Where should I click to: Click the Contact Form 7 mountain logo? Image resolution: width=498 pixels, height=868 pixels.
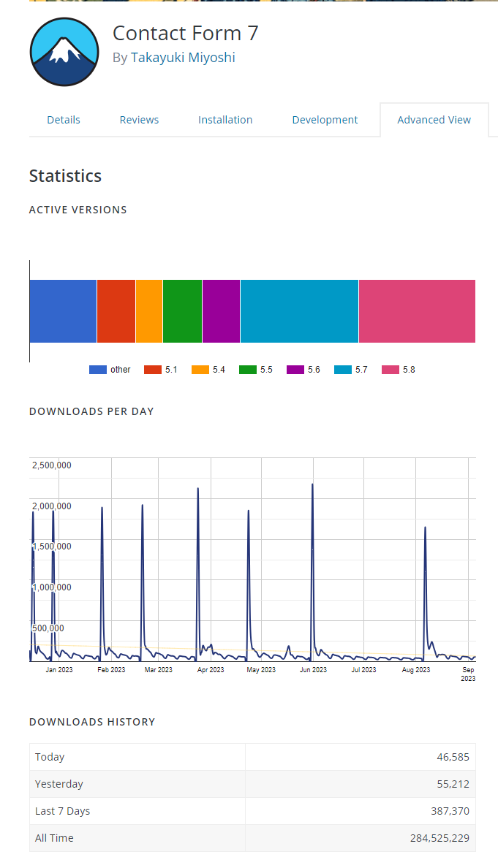(x=64, y=53)
